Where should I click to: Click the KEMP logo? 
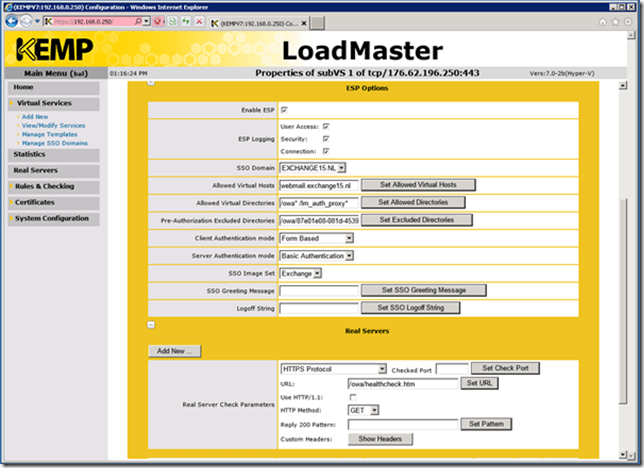(x=55, y=50)
